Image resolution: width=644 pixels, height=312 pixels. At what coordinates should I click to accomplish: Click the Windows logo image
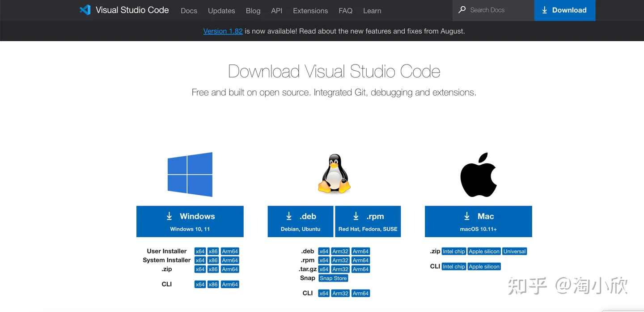[190, 175]
